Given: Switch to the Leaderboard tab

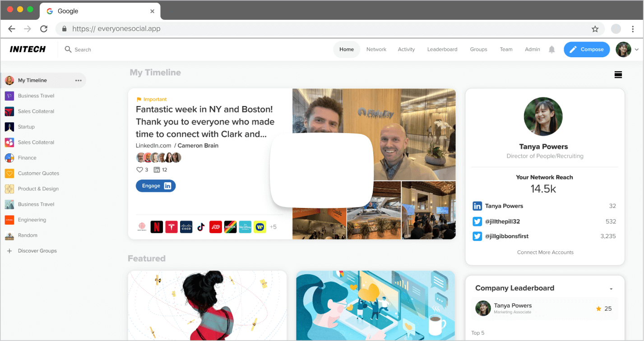Looking at the screenshot, I should (x=442, y=50).
